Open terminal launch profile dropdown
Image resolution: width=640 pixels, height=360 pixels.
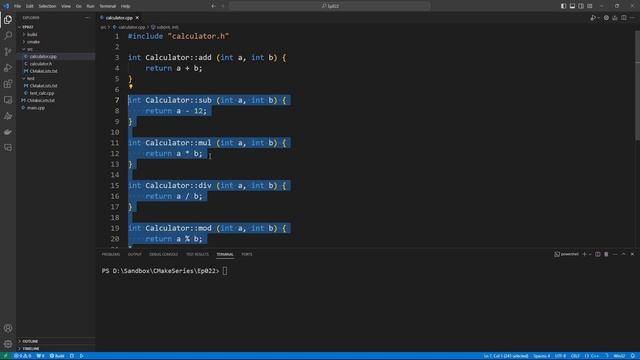point(590,254)
